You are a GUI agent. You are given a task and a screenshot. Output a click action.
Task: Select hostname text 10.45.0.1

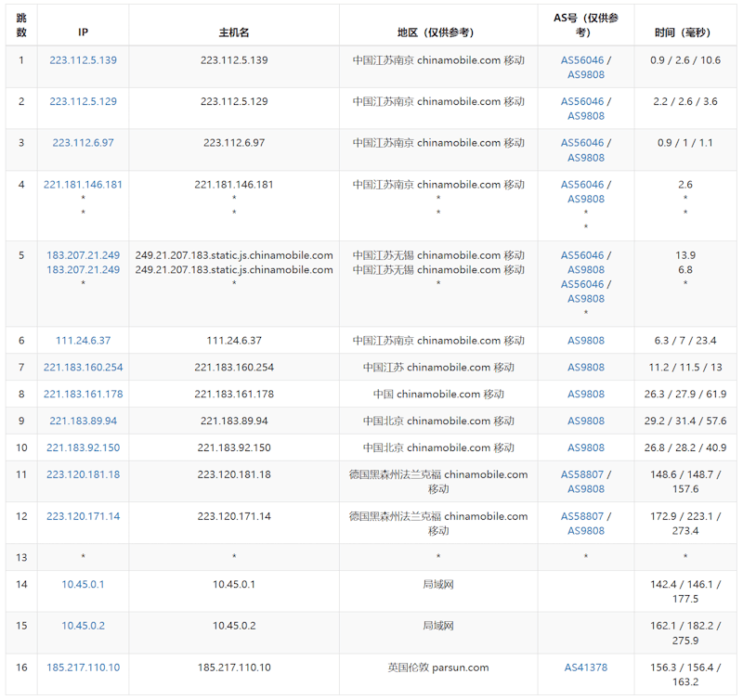[x=234, y=585]
